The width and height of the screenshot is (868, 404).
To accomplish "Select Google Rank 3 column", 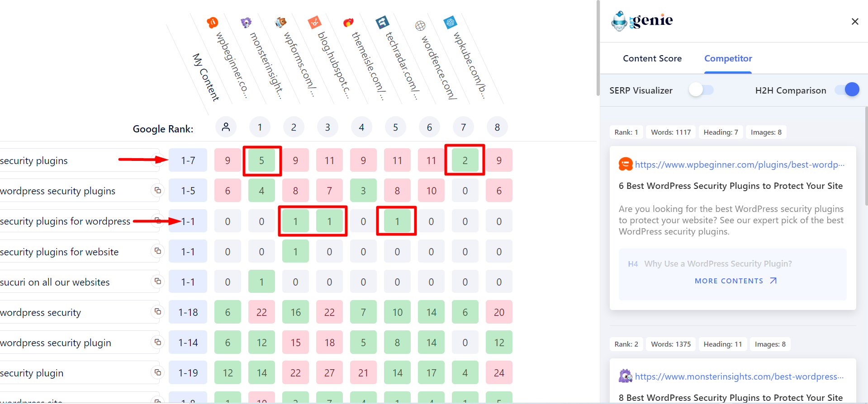I will [327, 127].
